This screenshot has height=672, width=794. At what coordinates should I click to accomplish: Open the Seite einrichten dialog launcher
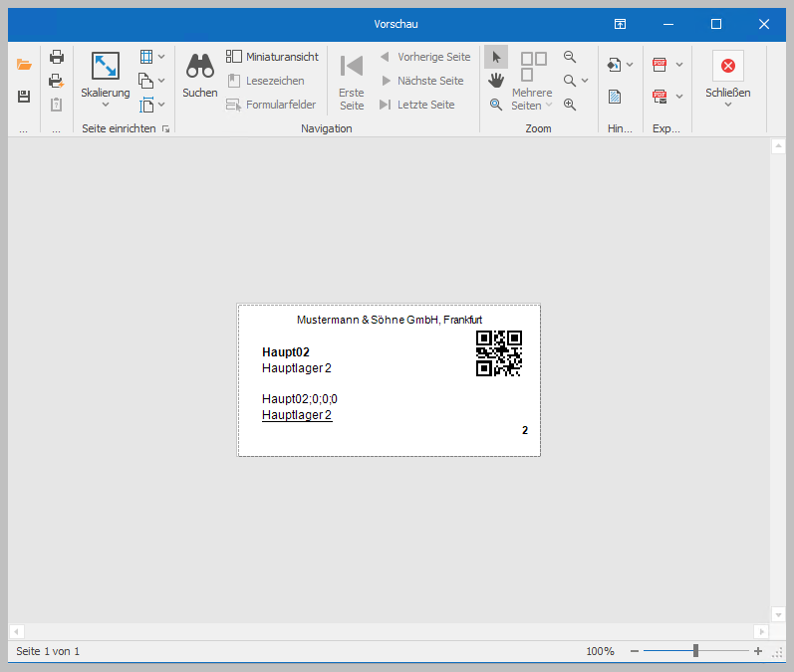pyautogui.click(x=166, y=129)
